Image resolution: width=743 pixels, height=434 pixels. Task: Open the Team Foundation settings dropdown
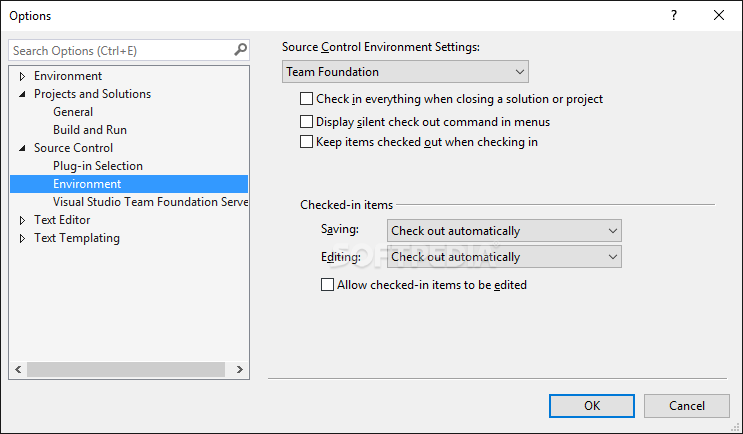click(405, 72)
